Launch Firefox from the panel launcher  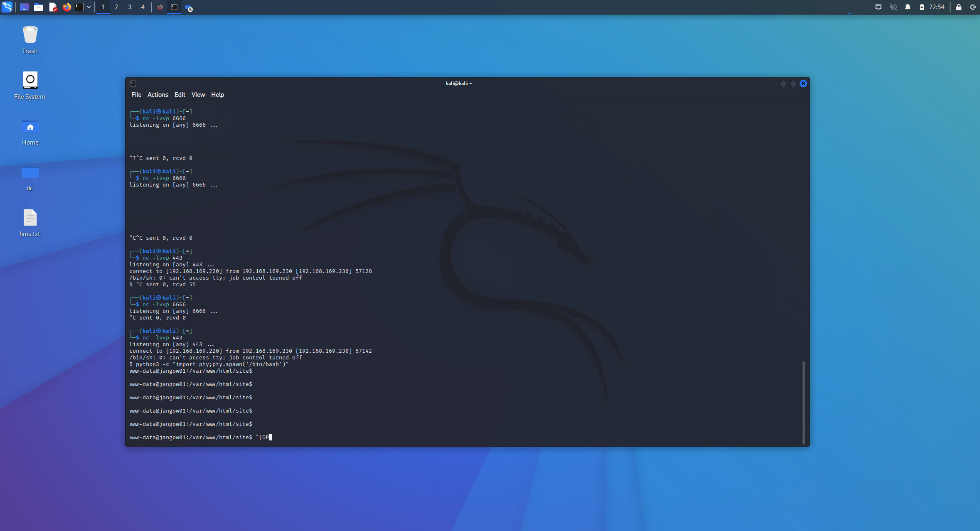pos(66,7)
